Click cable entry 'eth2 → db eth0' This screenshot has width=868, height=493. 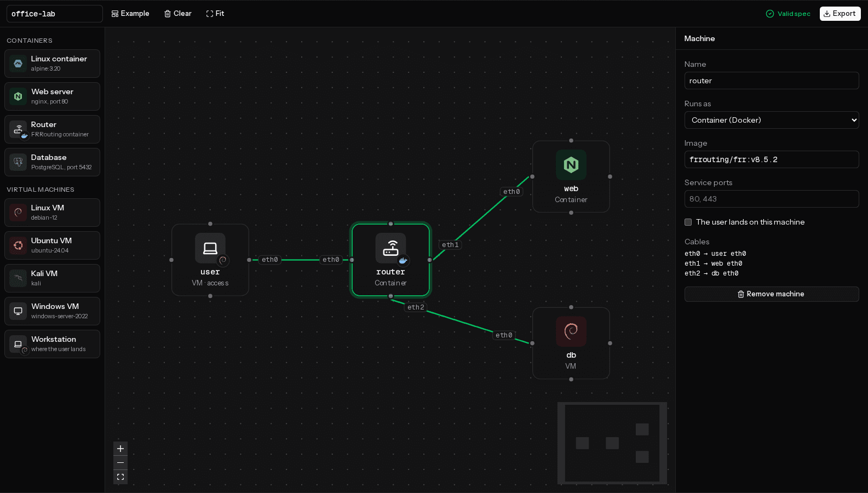[711, 273]
